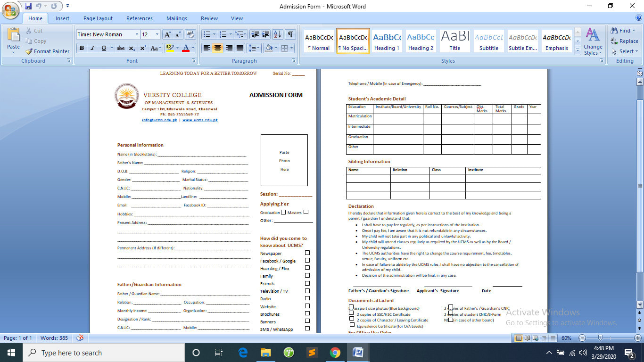Viewport: 644px width, 362px height.
Task: Follow the info@ucms.edu.pk link
Action: click(159, 120)
